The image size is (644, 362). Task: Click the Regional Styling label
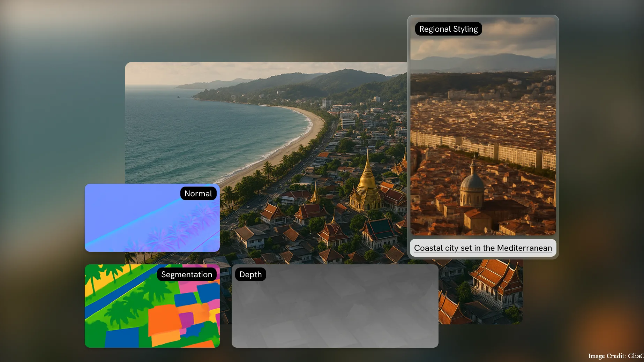click(448, 29)
